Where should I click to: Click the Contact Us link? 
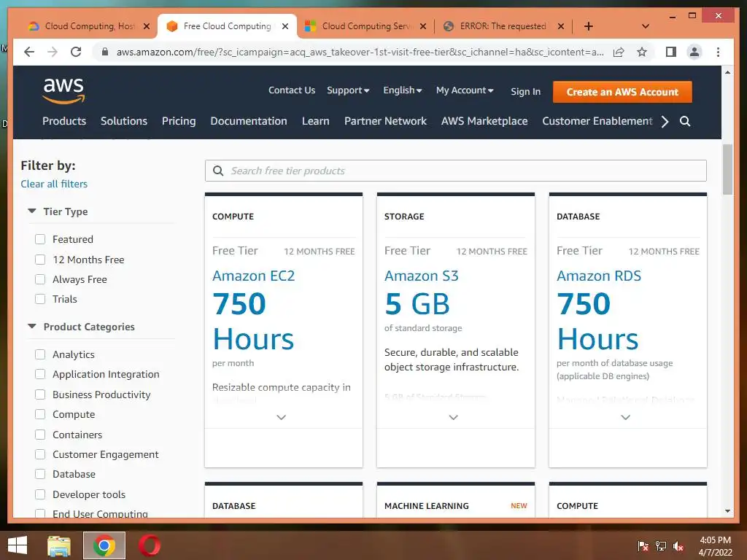[292, 90]
